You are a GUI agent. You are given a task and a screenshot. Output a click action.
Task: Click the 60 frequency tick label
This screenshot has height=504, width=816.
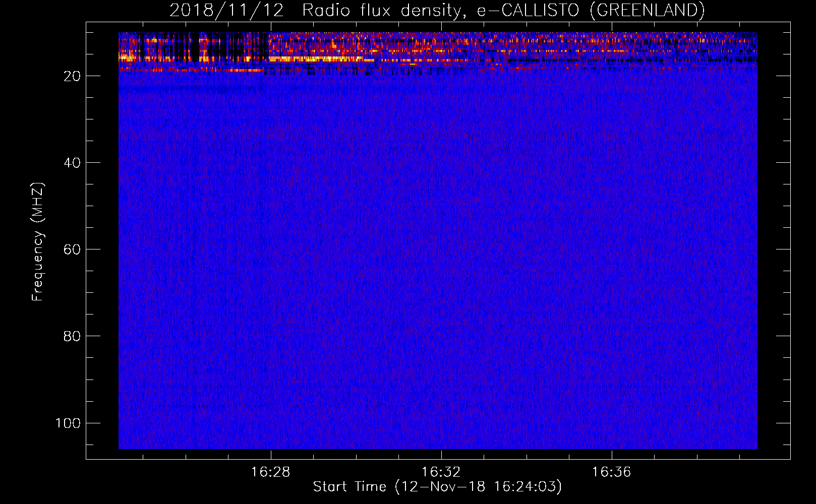72,249
